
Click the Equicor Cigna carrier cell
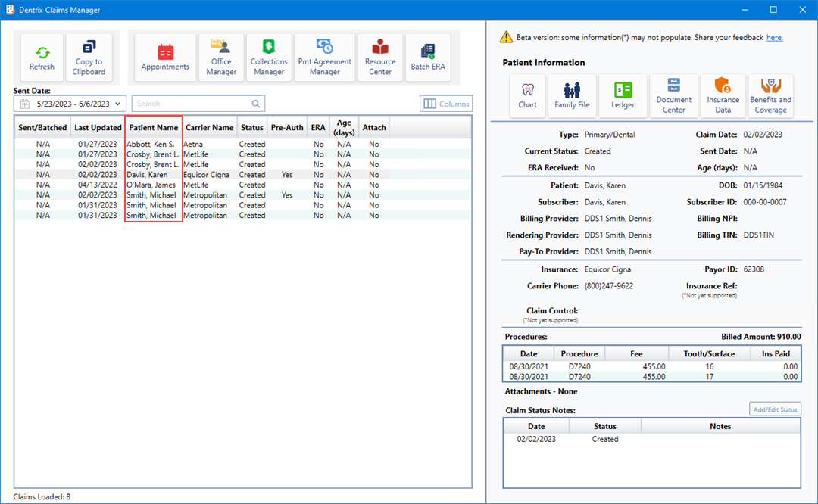pyautogui.click(x=207, y=175)
